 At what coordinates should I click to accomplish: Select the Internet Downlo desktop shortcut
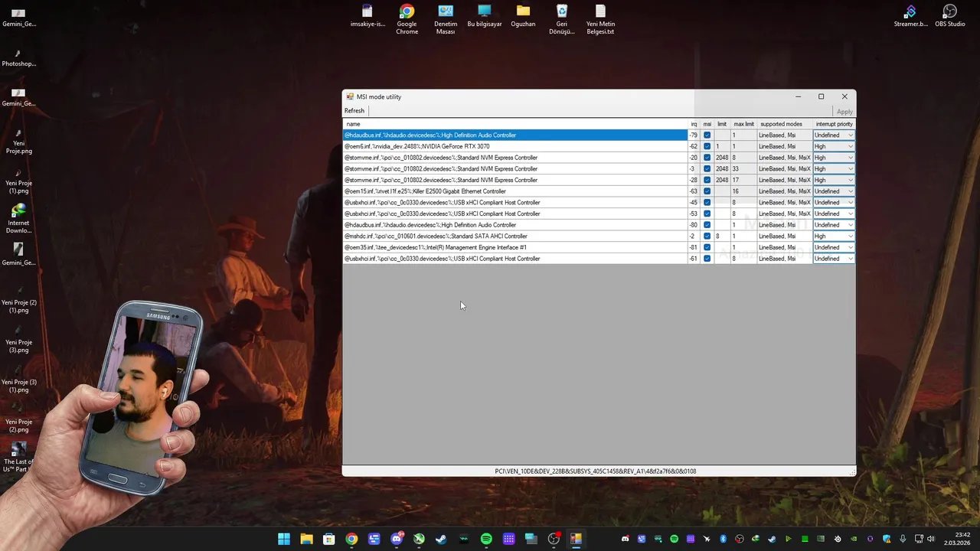click(18, 218)
